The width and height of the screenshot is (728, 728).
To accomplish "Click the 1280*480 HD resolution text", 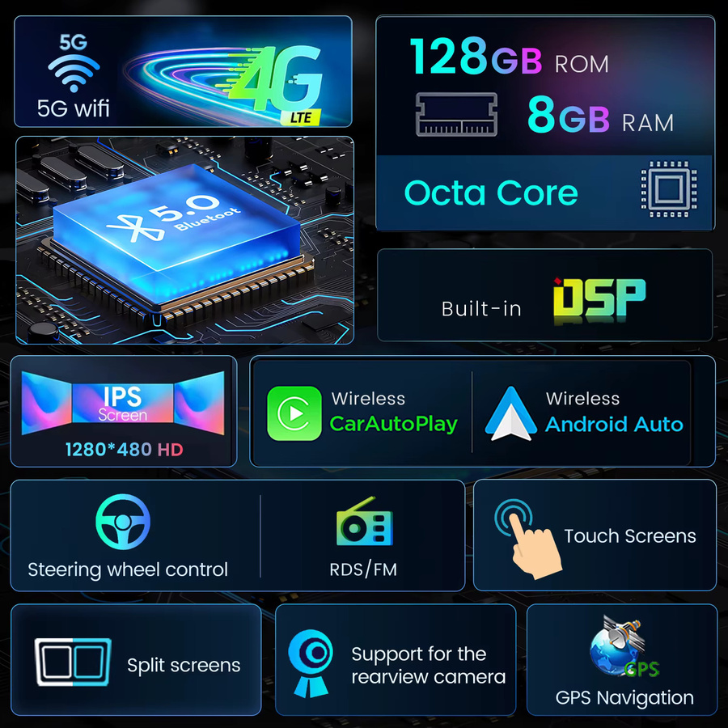I will tap(124, 450).
